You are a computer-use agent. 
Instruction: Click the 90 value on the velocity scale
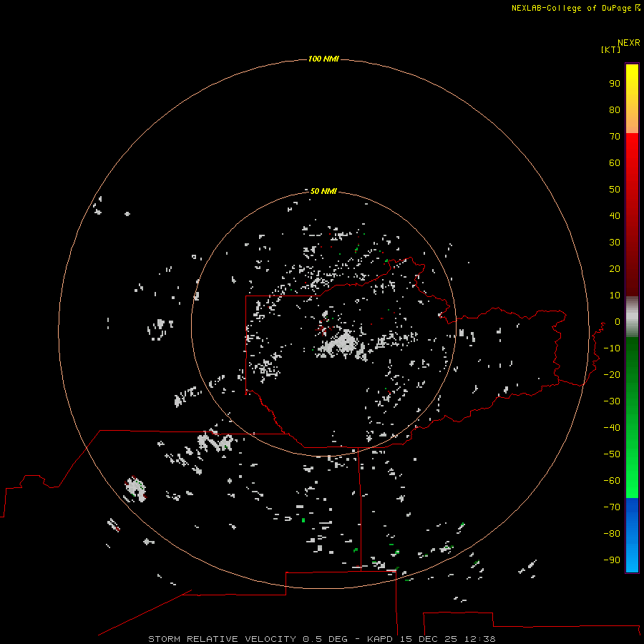tap(615, 84)
